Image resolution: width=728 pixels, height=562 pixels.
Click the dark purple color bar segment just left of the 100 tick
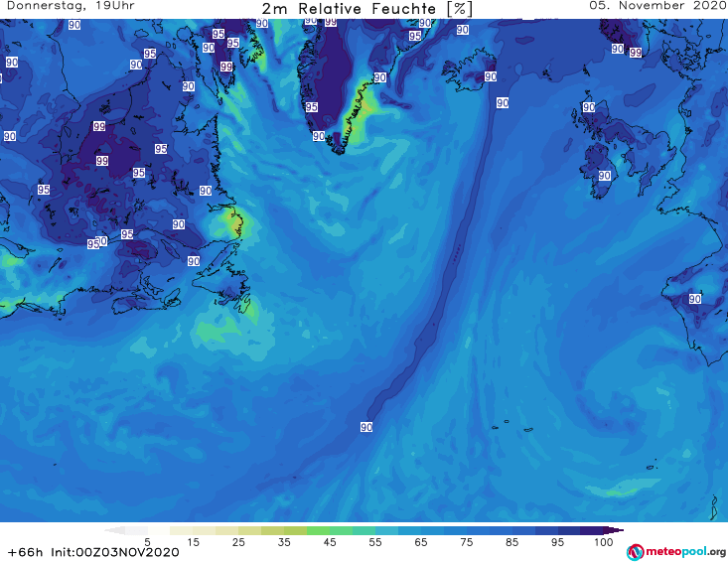pos(592,530)
